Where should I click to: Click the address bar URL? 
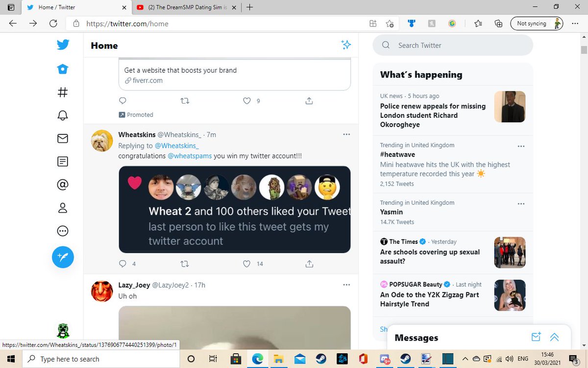[x=127, y=24]
